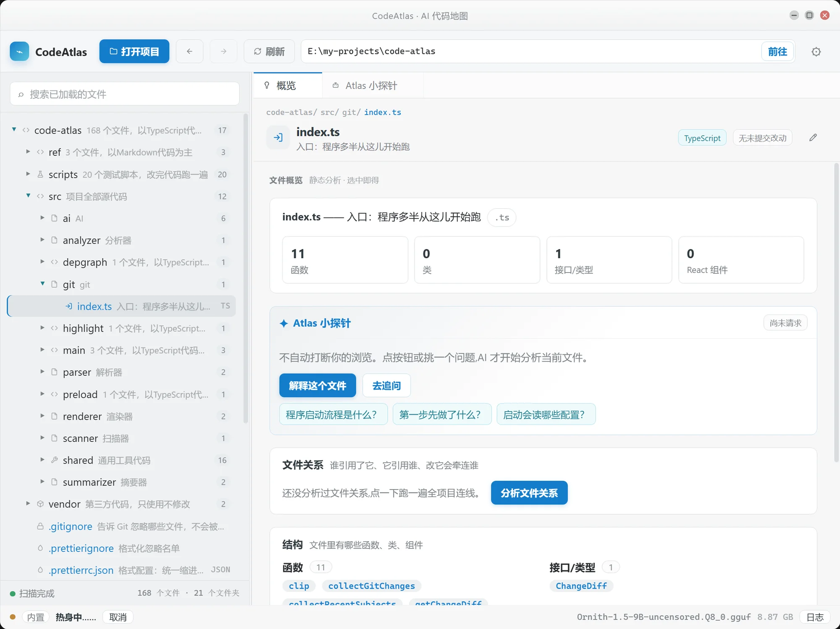
Task: Open the 日志 log button
Action: click(x=815, y=617)
